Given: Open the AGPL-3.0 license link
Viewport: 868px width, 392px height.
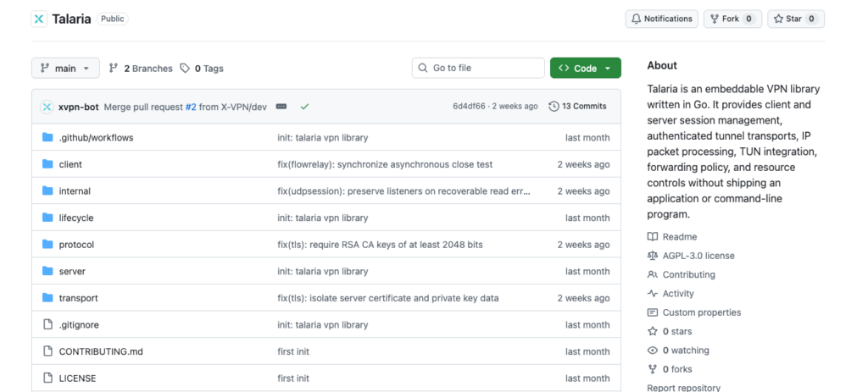Looking at the screenshot, I should [x=691, y=256].
